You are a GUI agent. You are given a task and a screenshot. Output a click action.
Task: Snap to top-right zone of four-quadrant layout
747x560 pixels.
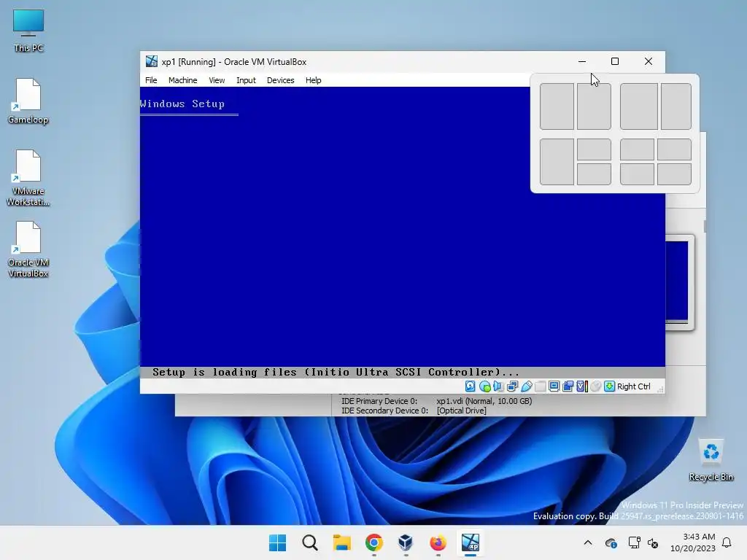(674, 149)
